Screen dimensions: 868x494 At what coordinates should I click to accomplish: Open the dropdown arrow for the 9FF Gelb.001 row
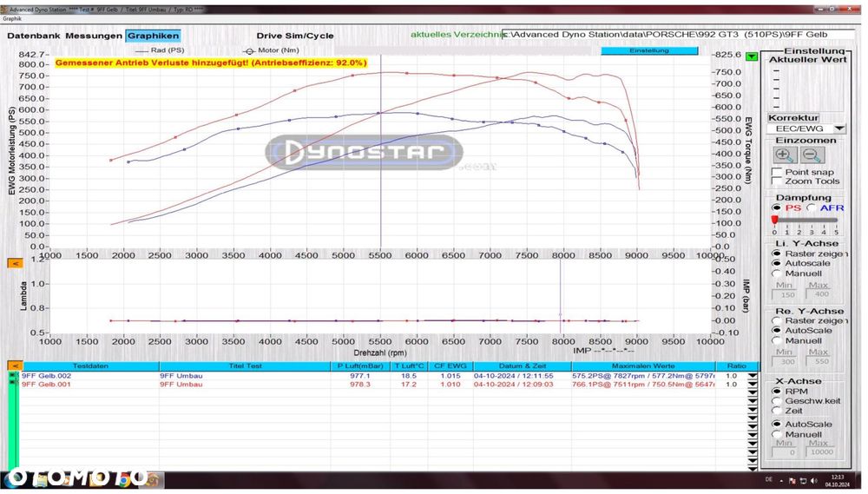[753, 385]
